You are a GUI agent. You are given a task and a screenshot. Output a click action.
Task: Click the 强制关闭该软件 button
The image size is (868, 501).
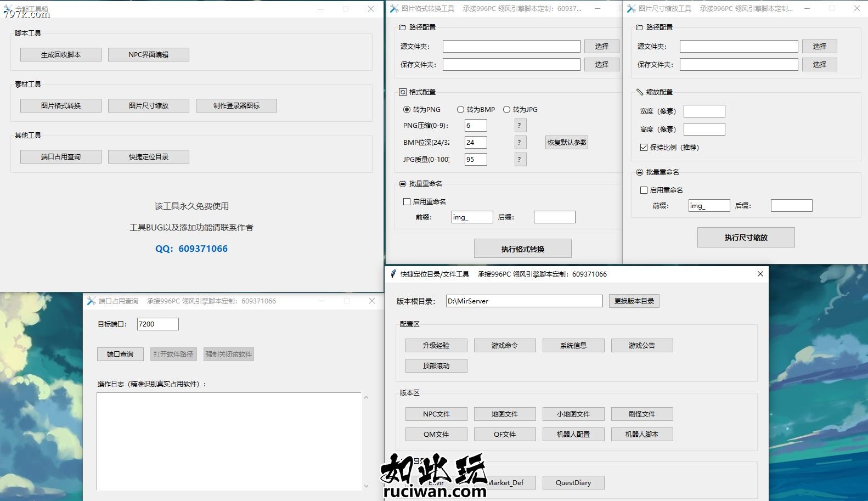tap(229, 354)
